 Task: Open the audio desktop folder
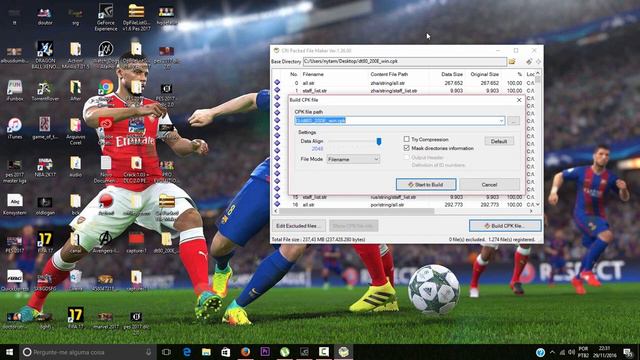pos(76,167)
